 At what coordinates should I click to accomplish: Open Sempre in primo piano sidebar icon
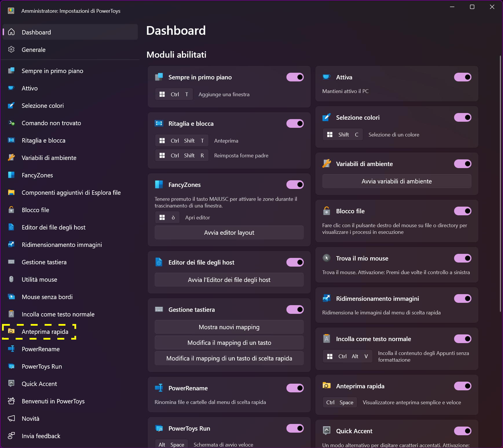[x=11, y=71]
